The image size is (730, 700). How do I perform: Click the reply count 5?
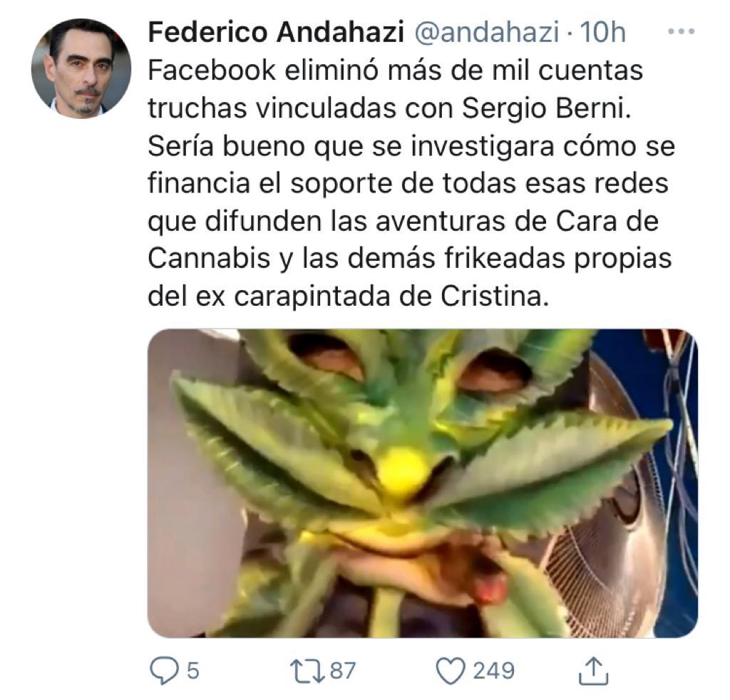(192, 671)
